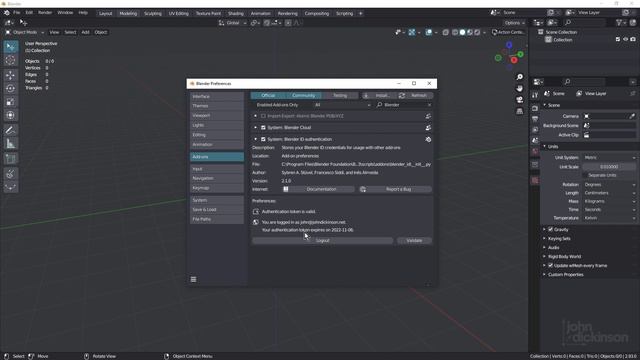
Task: Open the Tool properties tab icon
Action: 535,95
